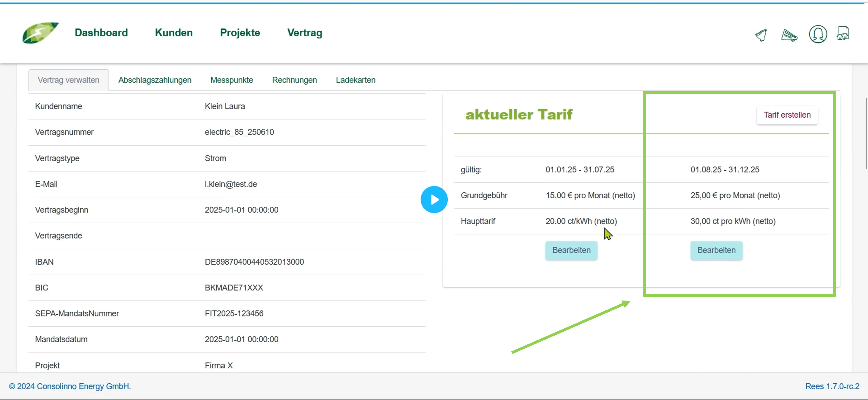
Task: Click Bearbeiten for the 01.08.25 tariff
Action: pyautogui.click(x=716, y=250)
